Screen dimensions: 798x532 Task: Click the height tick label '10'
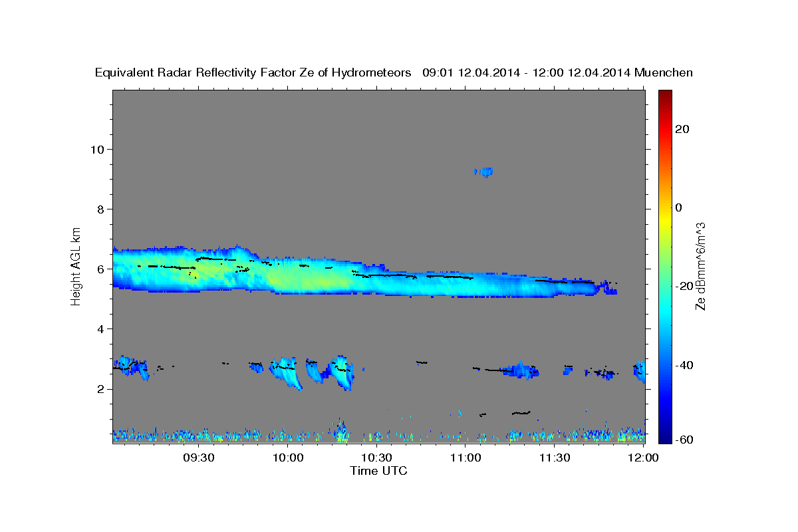point(96,149)
